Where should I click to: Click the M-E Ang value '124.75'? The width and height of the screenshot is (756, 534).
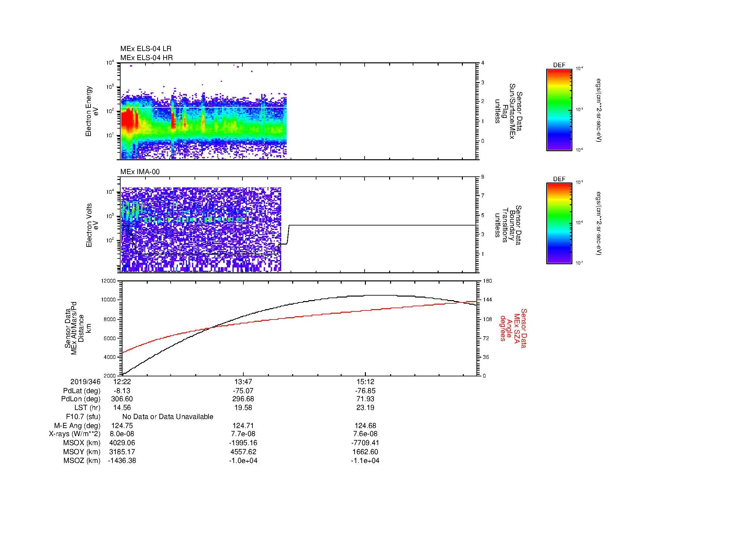(122, 426)
